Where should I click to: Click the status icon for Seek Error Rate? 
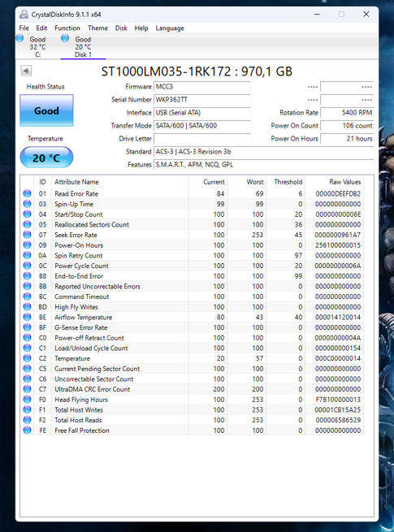27,235
